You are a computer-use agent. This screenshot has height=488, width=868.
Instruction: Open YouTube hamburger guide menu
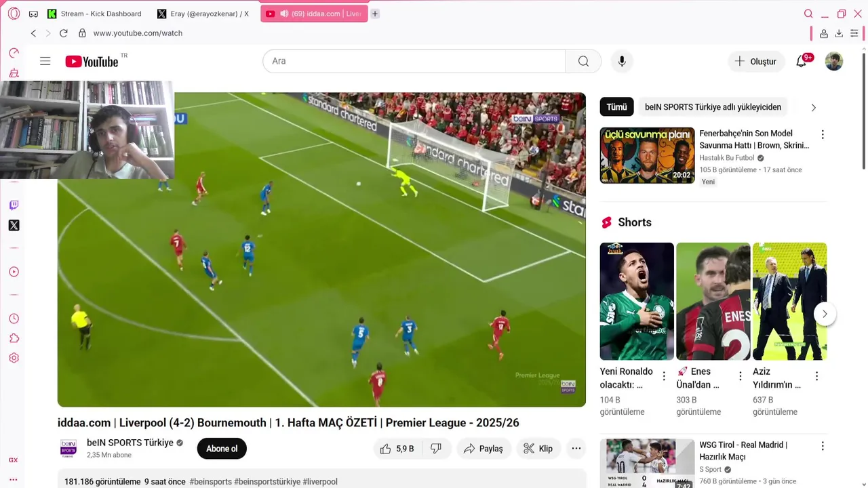click(45, 61)
